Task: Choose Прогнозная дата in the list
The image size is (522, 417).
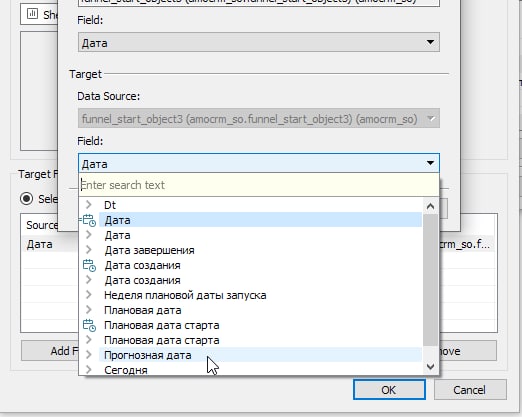Action: tap(260, 355)
